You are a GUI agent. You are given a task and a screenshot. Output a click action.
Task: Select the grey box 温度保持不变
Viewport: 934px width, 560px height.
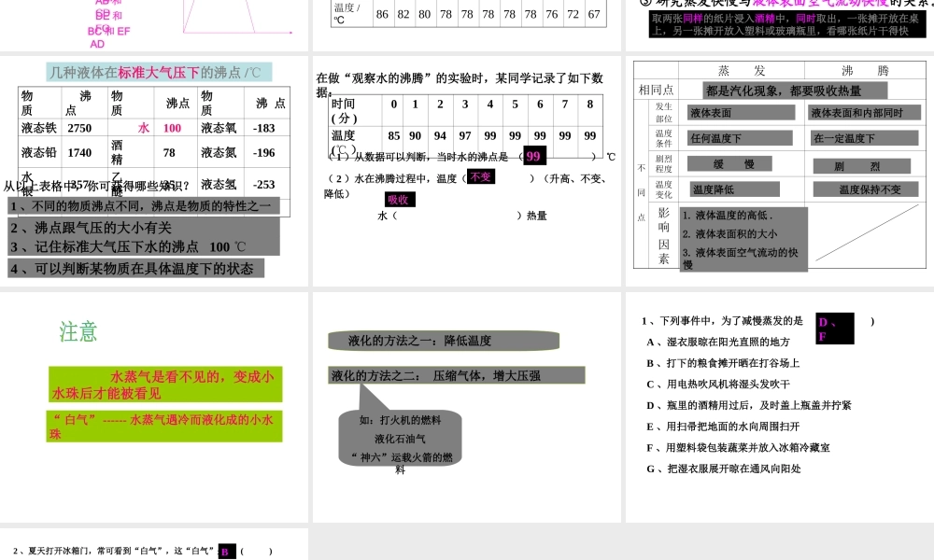click(866, 189)
